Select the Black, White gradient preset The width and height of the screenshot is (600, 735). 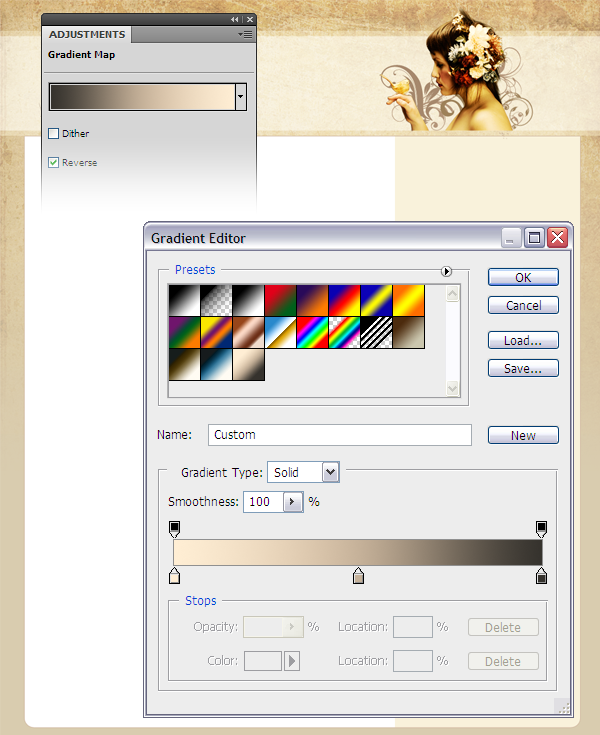click(248, 300)
